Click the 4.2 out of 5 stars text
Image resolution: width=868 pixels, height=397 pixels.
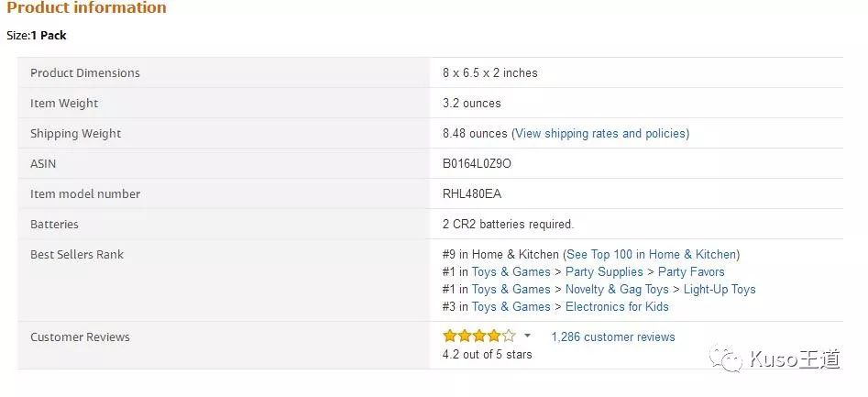click(487, 354)
